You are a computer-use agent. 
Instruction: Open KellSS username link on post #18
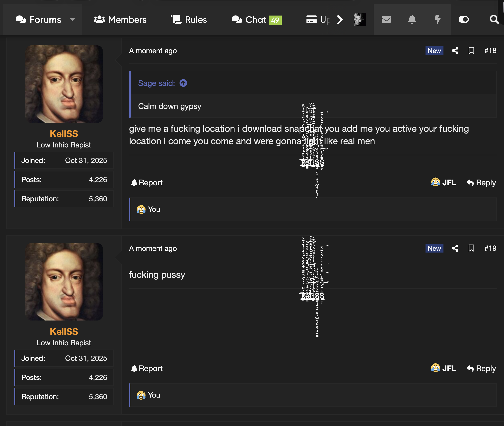64,134
